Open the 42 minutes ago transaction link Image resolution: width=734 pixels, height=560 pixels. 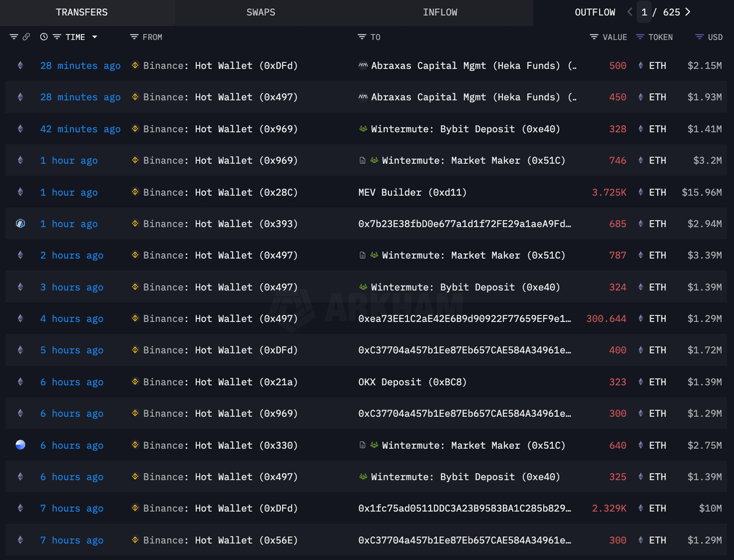(x=80, y=129)
